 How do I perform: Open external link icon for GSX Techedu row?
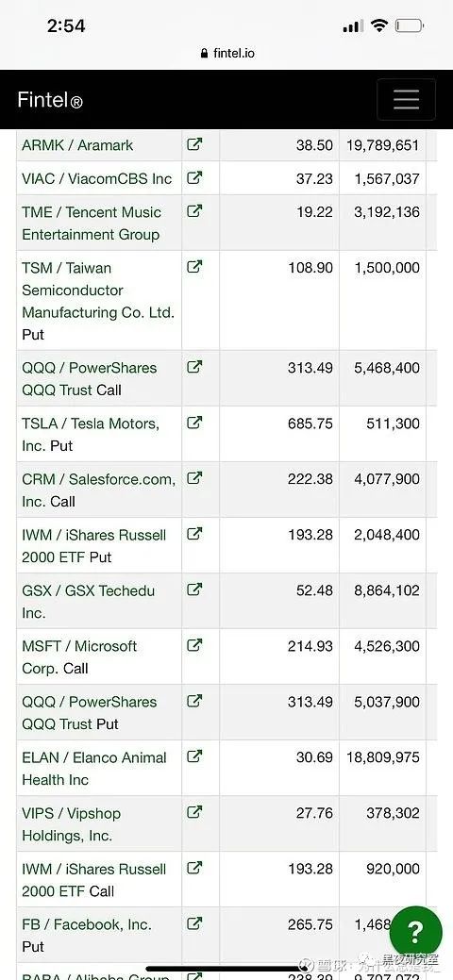194,590
